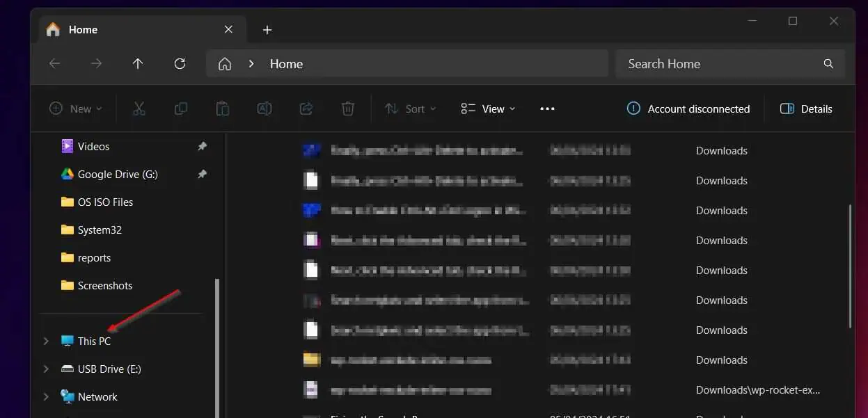This screenshot has width=868, height=418.
Task: Unpin Videos from Quick access
Action: click(x=202, y=146)
